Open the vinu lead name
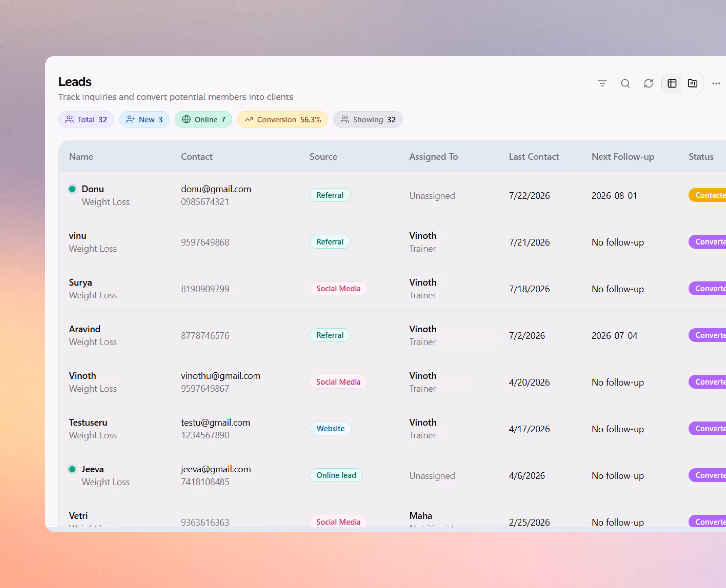Image resolution: width=726 pixels, height=588 pixels. [x=77, y=236]
